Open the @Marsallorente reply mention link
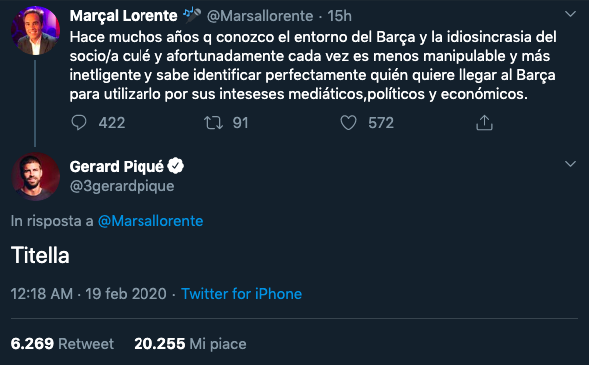The height and width of the screenshot is (365, 589). pos(150,221)
